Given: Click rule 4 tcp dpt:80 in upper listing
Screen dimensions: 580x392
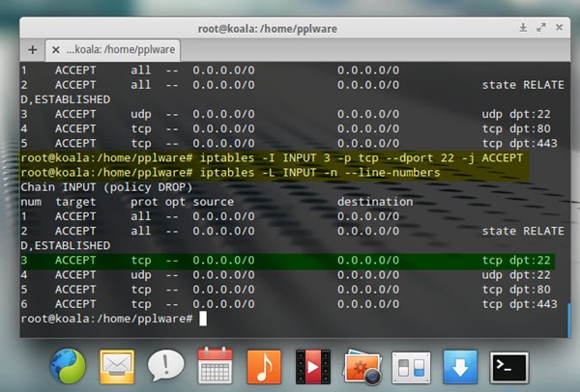Looking at the screenshot, I should [x=285, y=129].
